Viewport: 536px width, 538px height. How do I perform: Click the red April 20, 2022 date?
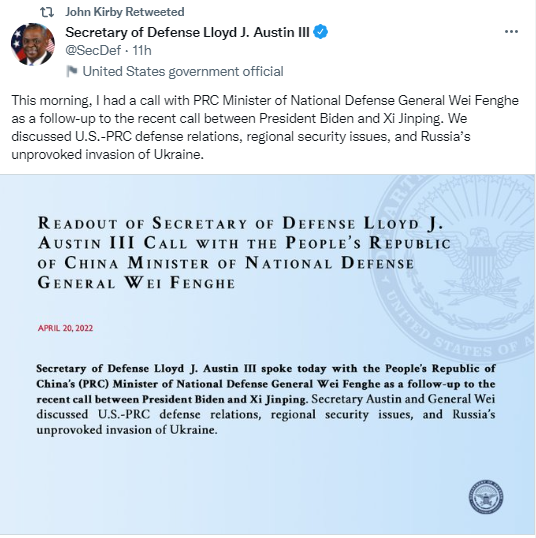point(65,328)
